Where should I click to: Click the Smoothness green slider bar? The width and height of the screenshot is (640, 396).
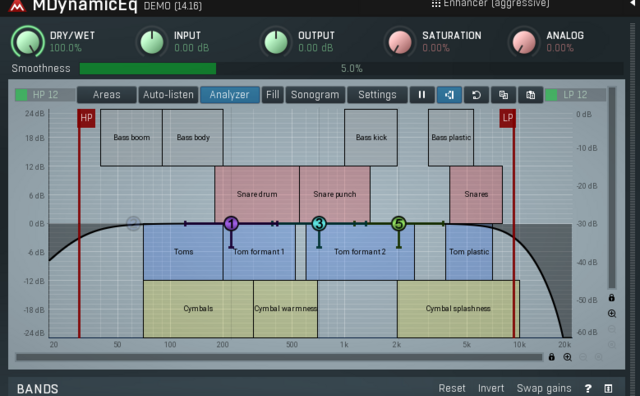click(x=351, y=68)
